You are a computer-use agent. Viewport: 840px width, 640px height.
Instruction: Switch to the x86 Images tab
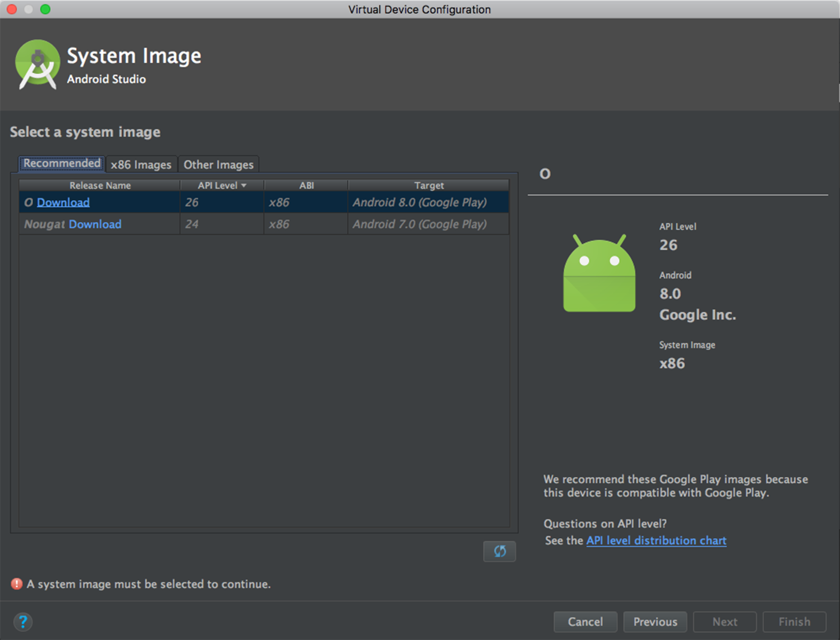141,164
